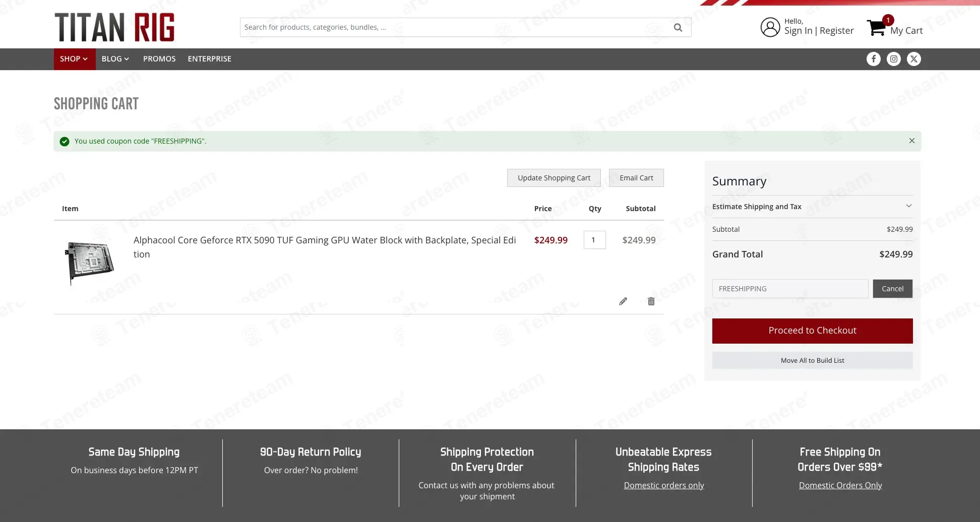Open the water block product thumbnail
The width and height of the screenshot is (980, 522).
[90, 262]
